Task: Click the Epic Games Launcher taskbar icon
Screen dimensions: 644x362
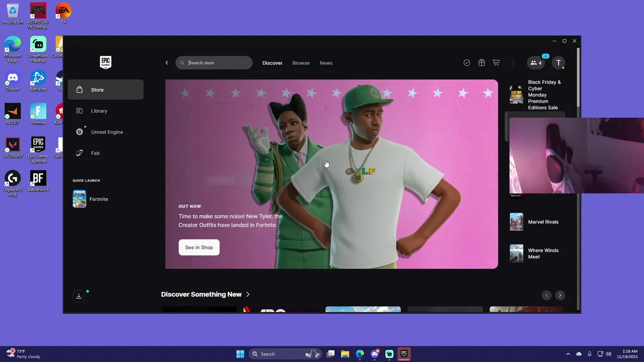Action: click(404, 354)
